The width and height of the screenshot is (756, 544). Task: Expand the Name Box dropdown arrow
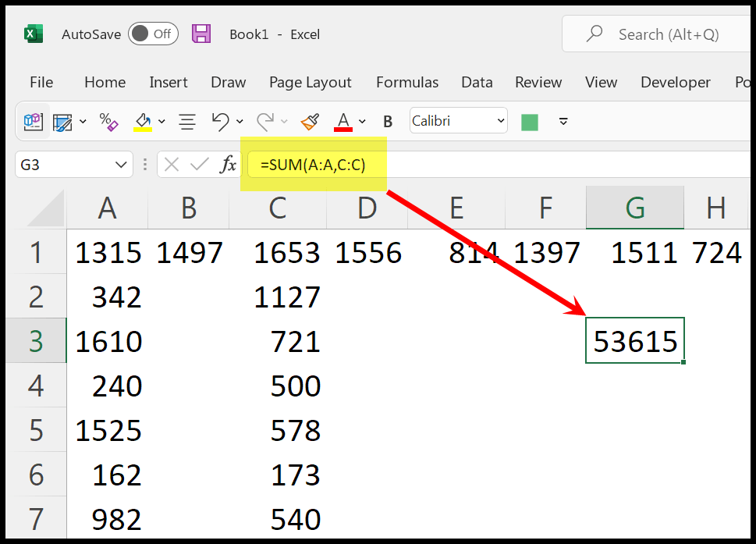(x=121, y=165)
